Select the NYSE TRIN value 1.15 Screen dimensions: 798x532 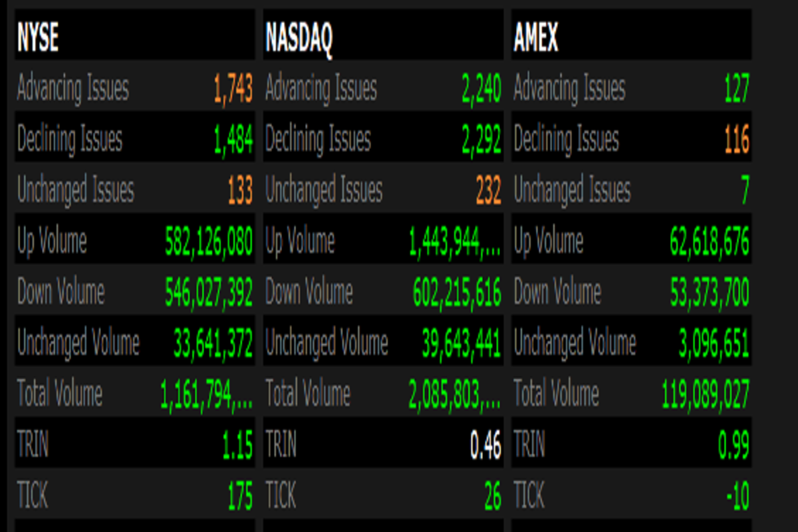click(x=237, y=446)
